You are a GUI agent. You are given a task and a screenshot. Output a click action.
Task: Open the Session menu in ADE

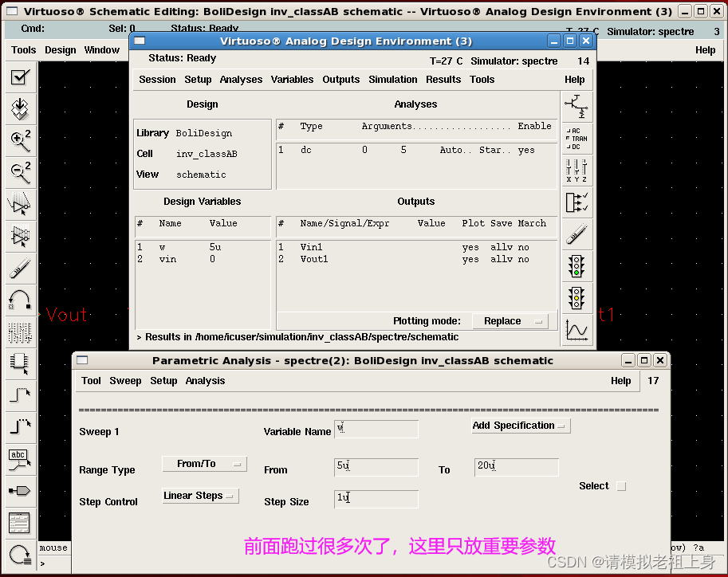(157, 80)
